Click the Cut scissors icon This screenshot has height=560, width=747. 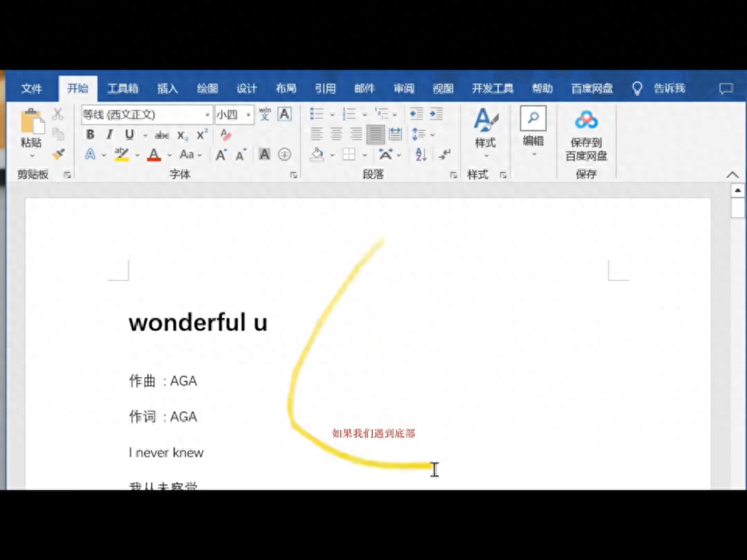[58, 114]
